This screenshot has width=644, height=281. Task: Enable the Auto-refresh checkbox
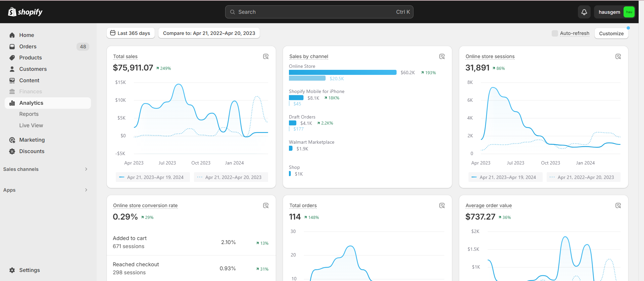click(x=555, y=33)
